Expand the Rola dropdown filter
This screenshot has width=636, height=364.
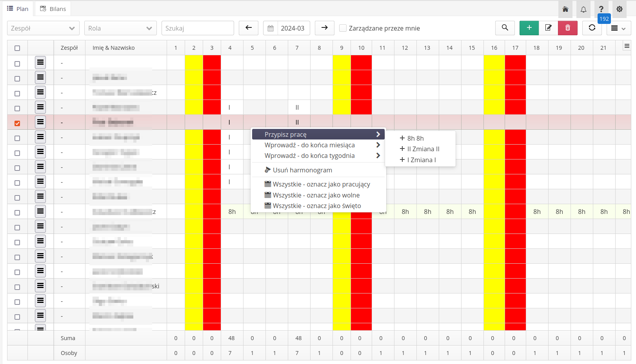pyautogui.click(x=120, y=28)
